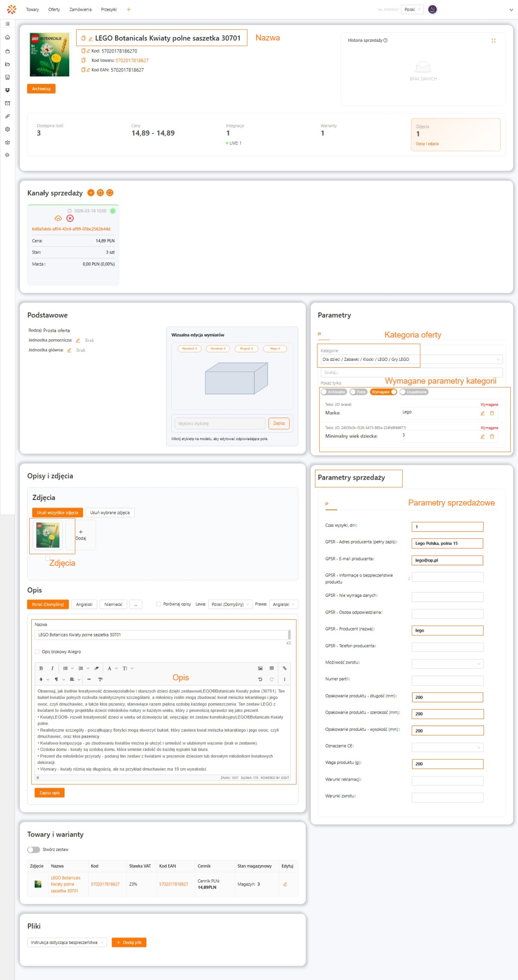Viewport: 518px width, 980px height.
Task: Switch to the Niemiecki description tab
Action: coord(113,605)
